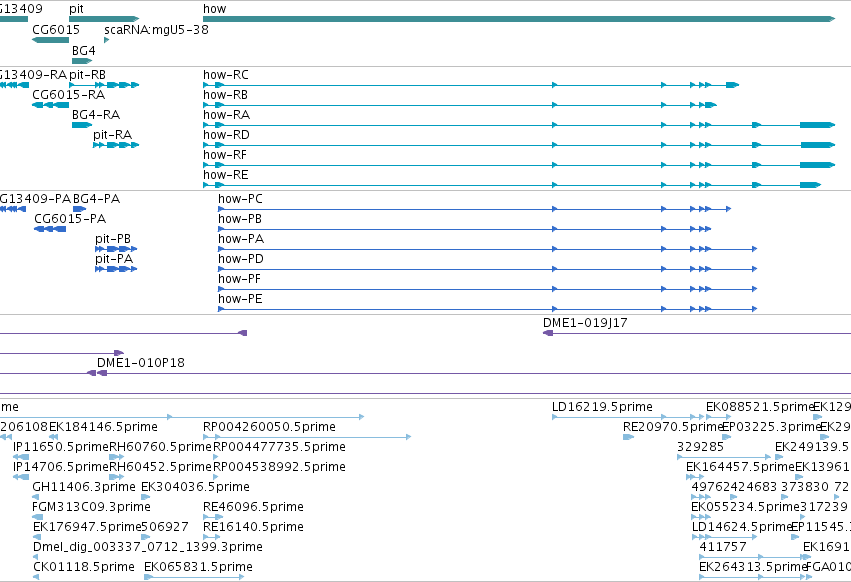This screenshot has width=851, height=582.
Task: Select the pit gene bar
Action: pyautogui.click(x=104, y=19)
